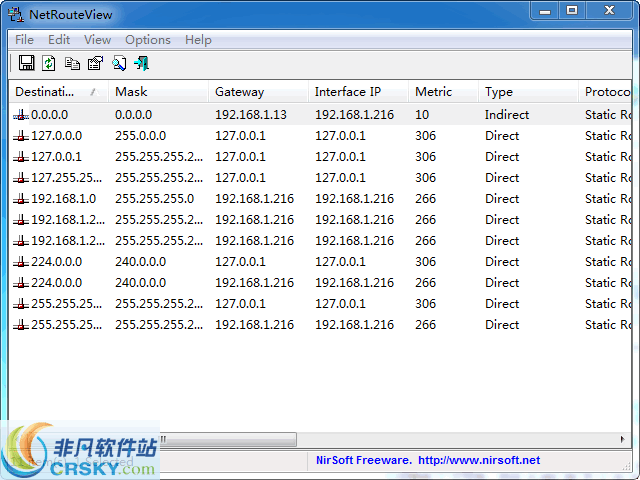The height and width of the screenshot is (480, 640).
Task: Open the nirsoft.net link in status bar
Action: click(x=479, y=460)
